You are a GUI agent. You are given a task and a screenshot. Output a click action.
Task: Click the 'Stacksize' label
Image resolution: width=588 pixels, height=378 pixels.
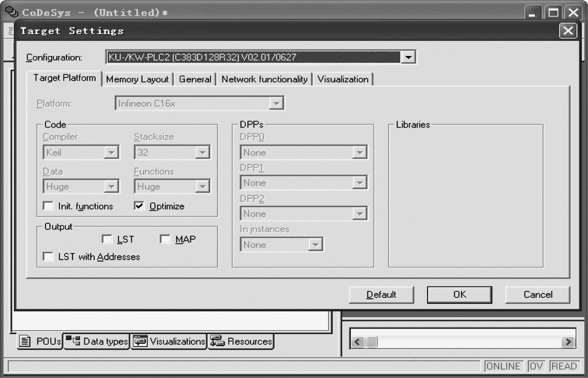[154, 137]
